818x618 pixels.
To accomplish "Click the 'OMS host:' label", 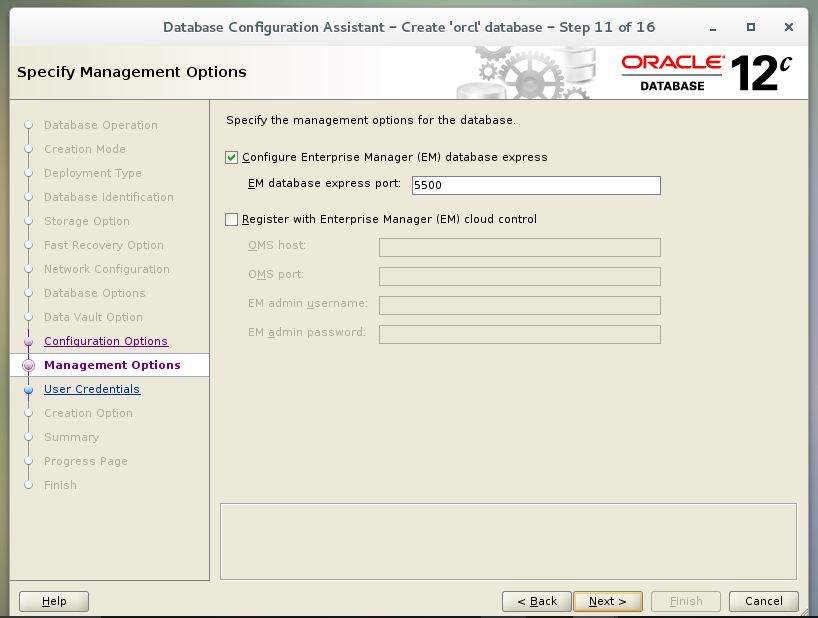I will pos(277,245).
